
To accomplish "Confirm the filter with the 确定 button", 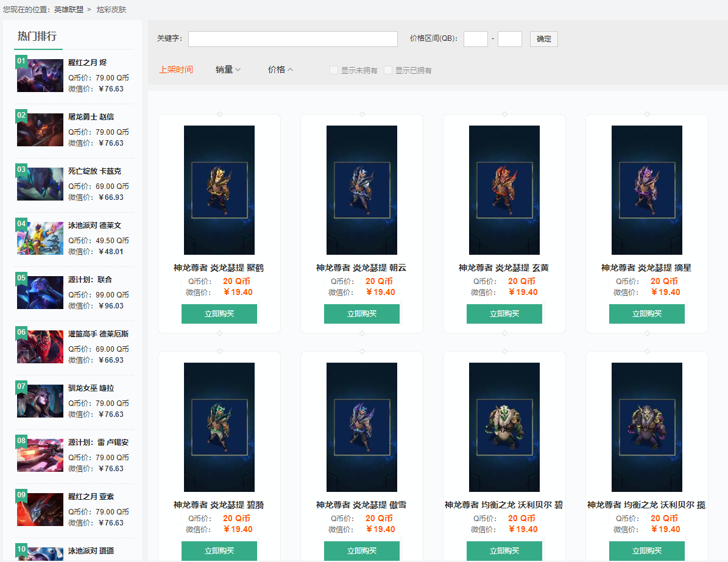I will (x=543, y=39).
